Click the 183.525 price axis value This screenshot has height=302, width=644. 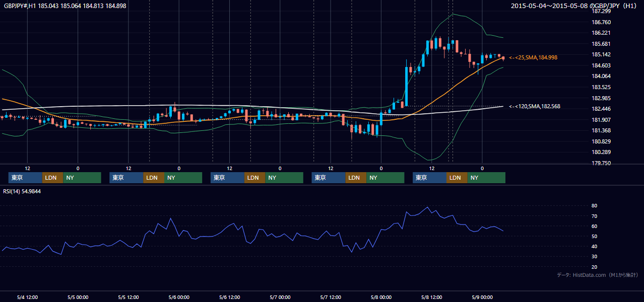[x=601, y=87]
